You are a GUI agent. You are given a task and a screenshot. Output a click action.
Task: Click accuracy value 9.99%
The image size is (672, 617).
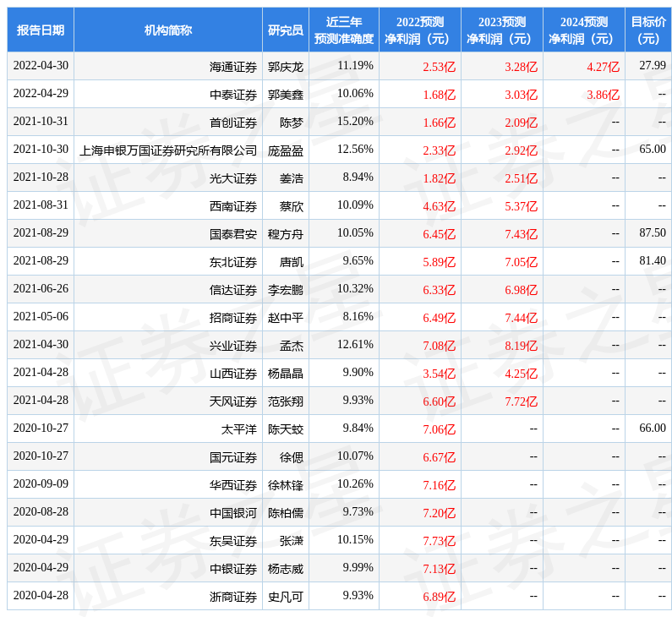click(358, 567)
